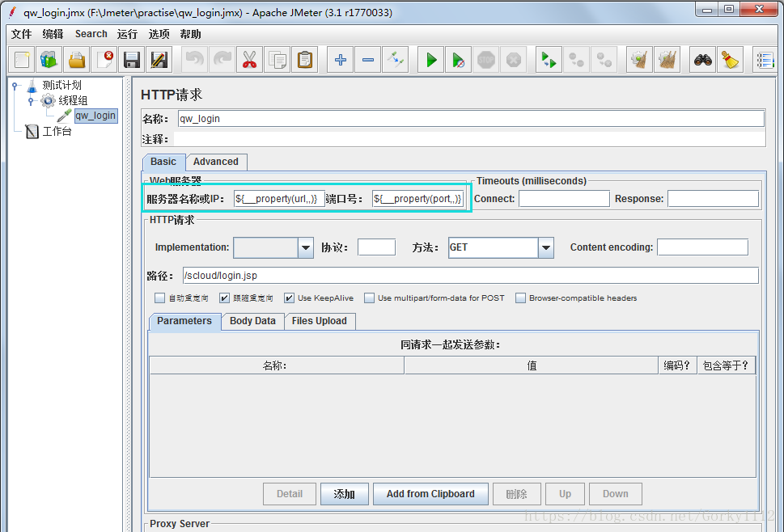784x532 pixels.
Task: Click the Paste clipboard icon
Action: pos(304,61)
